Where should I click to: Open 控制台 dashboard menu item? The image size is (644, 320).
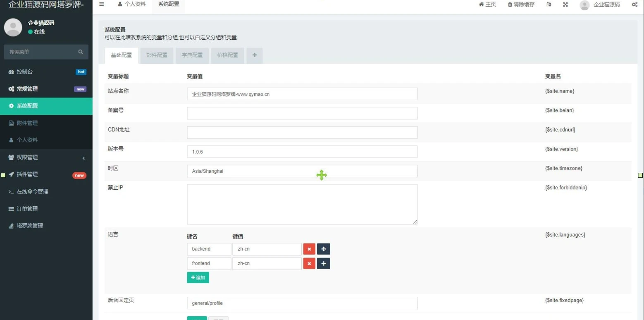point(46,72)
